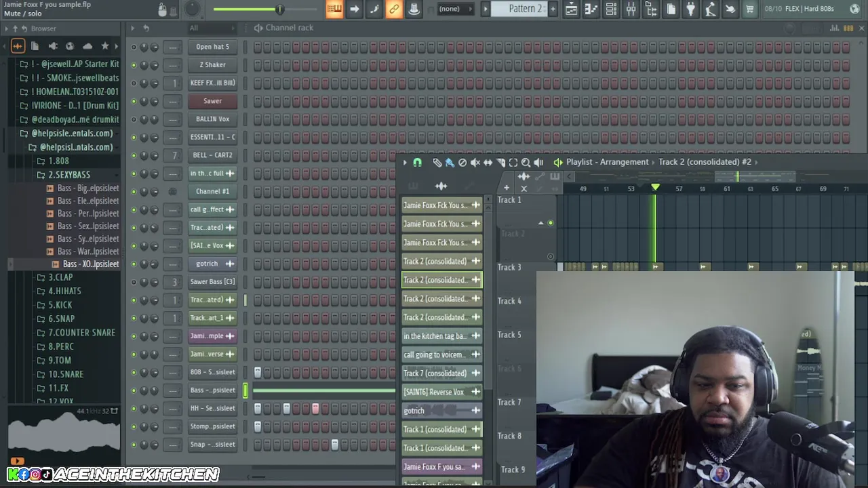Open the Piano roll view icon
The height and width of the screenshot is (488, 868).
point(591,9)
